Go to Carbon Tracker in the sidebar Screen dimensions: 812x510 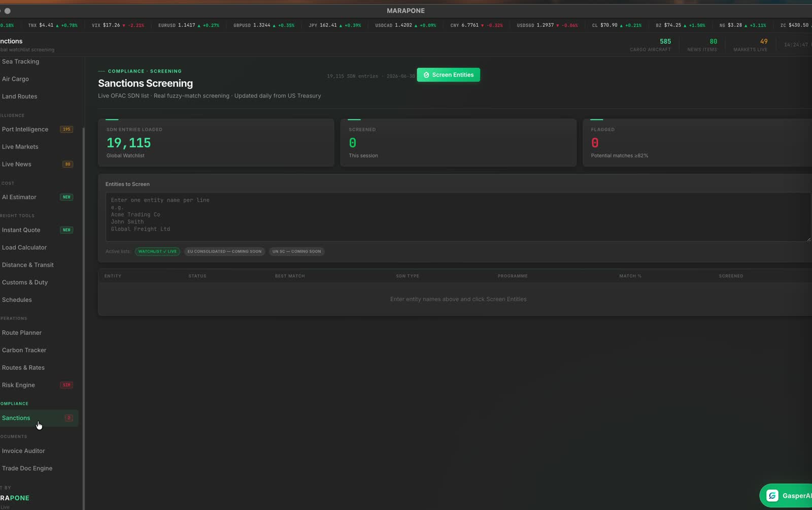(24, 350)
